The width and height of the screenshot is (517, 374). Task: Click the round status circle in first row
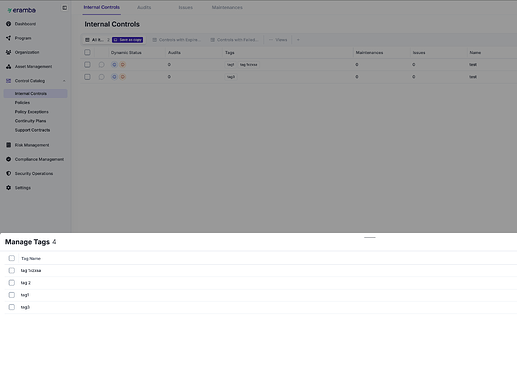point(102,65)
